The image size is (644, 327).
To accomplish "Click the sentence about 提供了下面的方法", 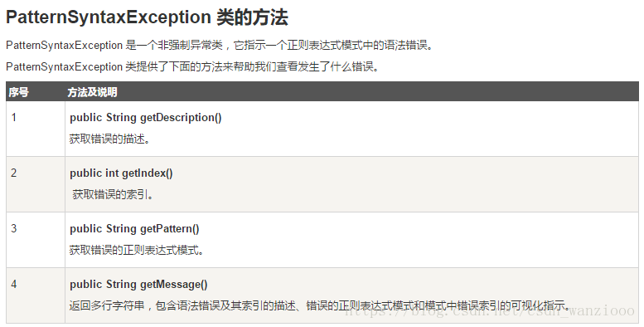I will coord(192,66).
